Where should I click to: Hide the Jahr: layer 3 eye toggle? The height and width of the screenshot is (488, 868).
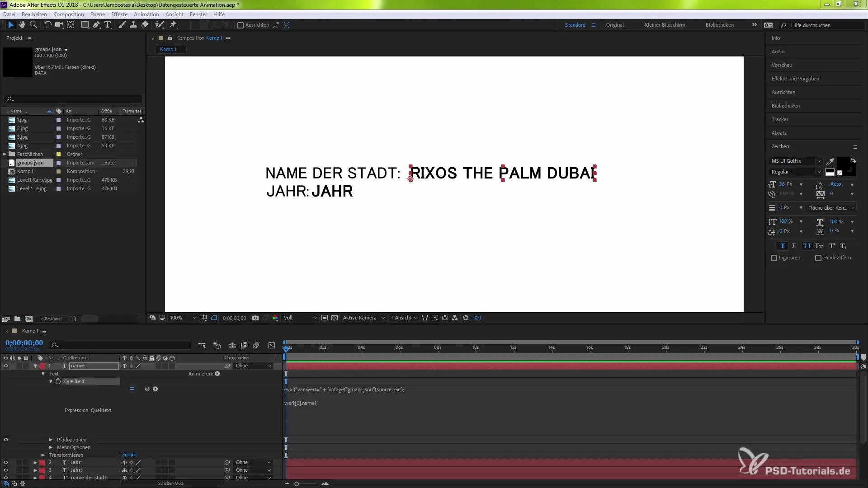tap(6, 470)
